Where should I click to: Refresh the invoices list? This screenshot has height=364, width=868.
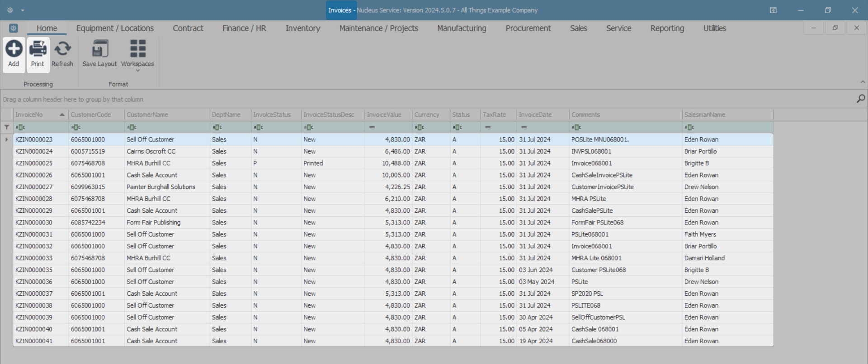pyautogui.click(x=62, y=50)
